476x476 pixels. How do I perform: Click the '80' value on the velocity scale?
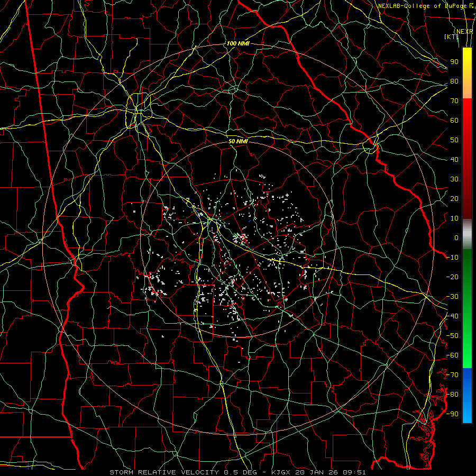[x=454, y=81]
